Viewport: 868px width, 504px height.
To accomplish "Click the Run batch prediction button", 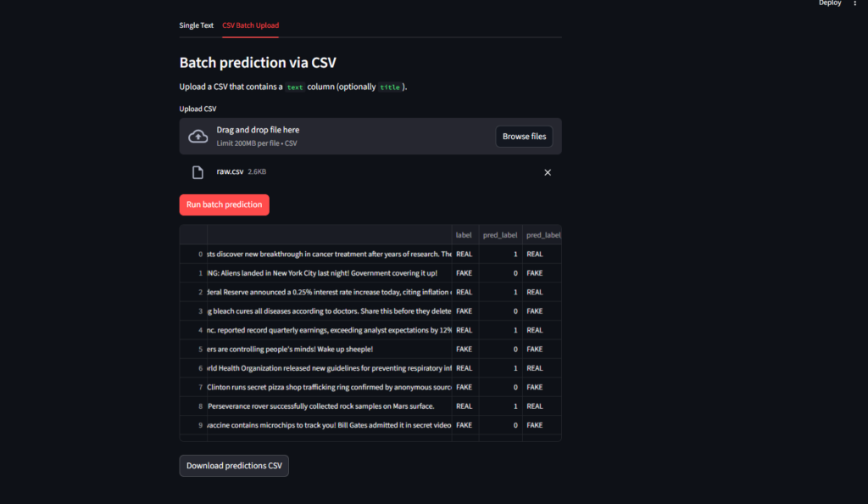I will [224, 204].
